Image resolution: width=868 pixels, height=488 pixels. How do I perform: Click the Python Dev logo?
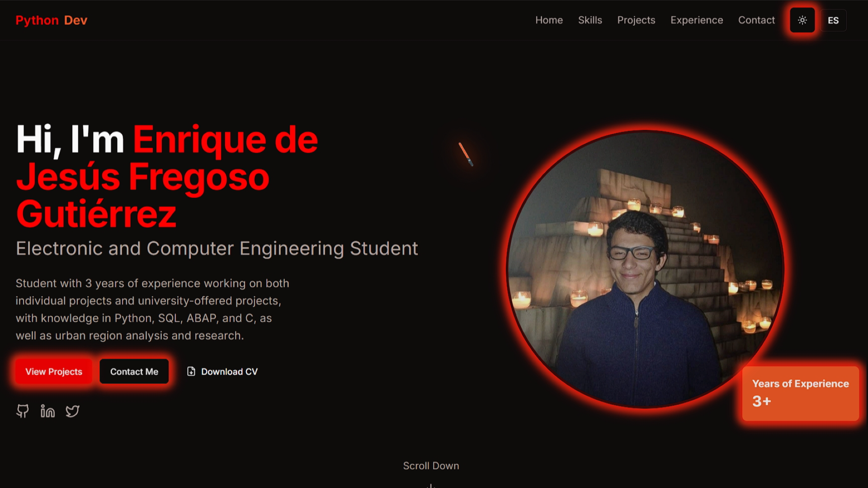tap(51, 20)
